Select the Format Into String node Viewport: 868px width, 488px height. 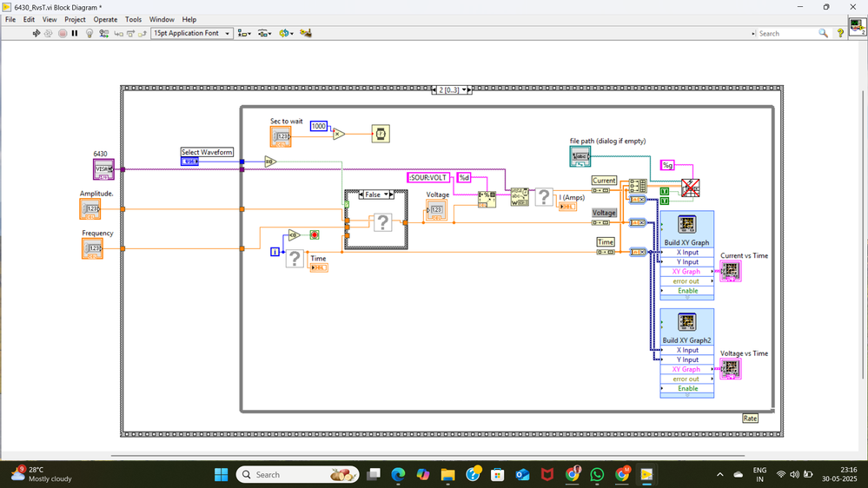(x=487, y=199)
